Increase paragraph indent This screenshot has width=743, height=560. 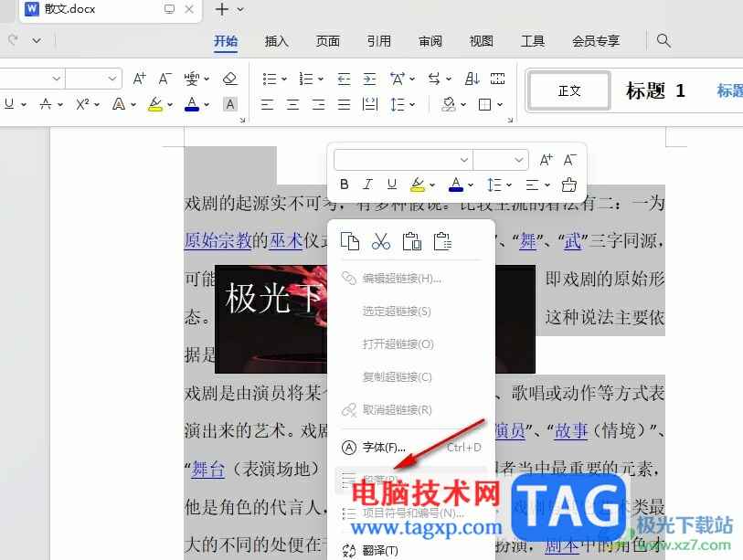369,79
